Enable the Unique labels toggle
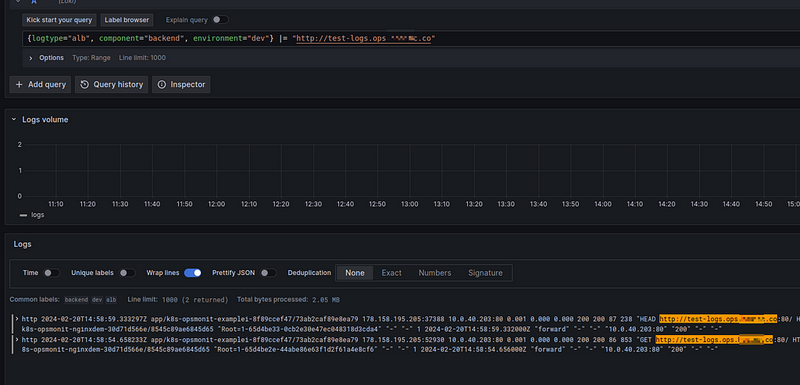Screen dimensions: 800x385 tap(128, 273)
